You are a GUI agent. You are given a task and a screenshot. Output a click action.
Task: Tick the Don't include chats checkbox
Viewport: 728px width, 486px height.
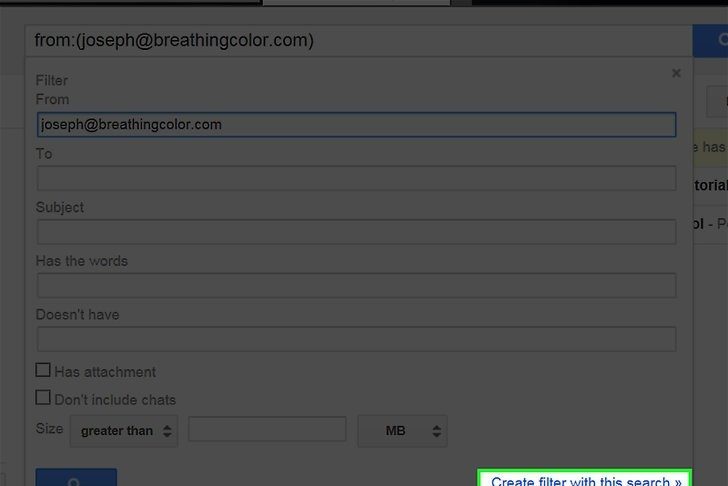(x=43, y=398)
